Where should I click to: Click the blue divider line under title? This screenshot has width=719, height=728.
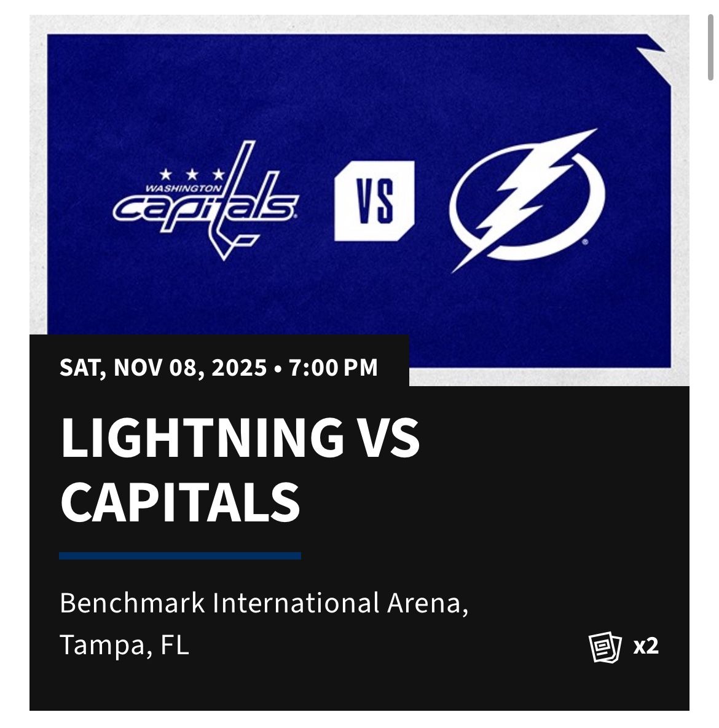click(180, 556)
